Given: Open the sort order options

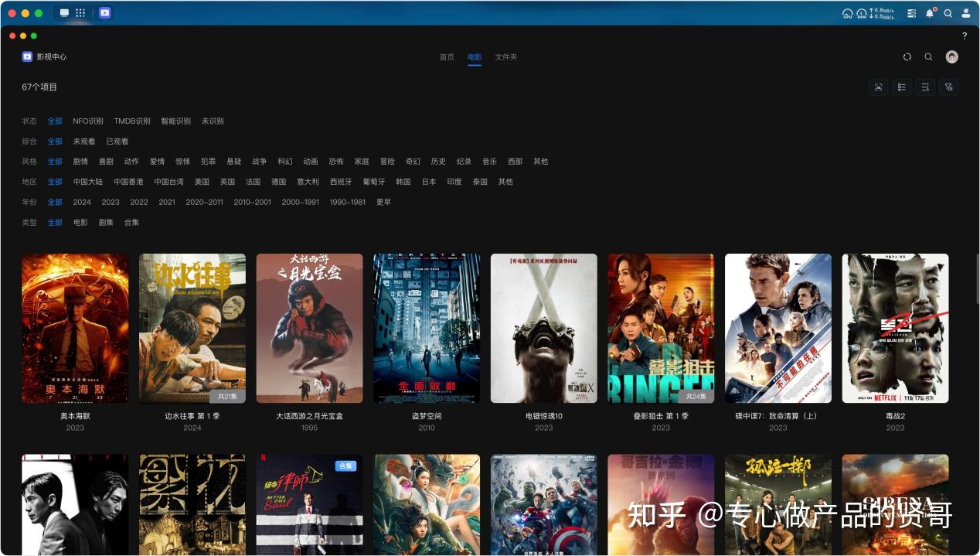Looking at the screenshot, I should click(925, 87).
